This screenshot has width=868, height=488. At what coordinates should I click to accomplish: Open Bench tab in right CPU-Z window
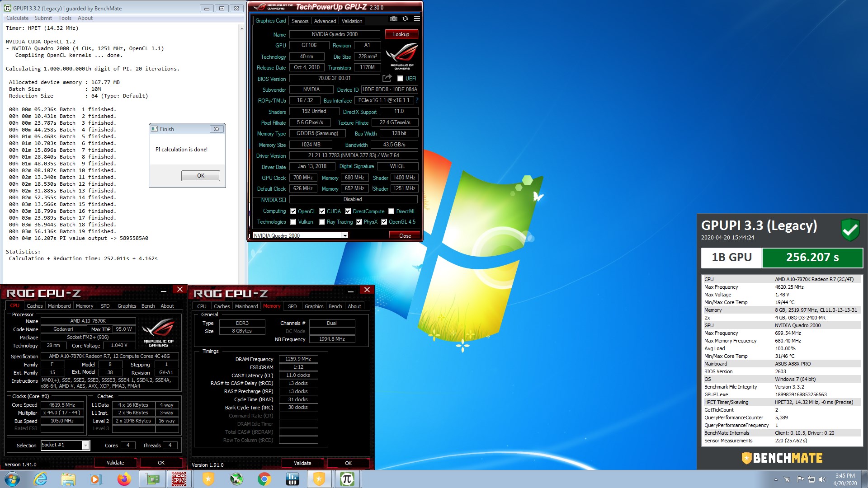tap(335, 306)
